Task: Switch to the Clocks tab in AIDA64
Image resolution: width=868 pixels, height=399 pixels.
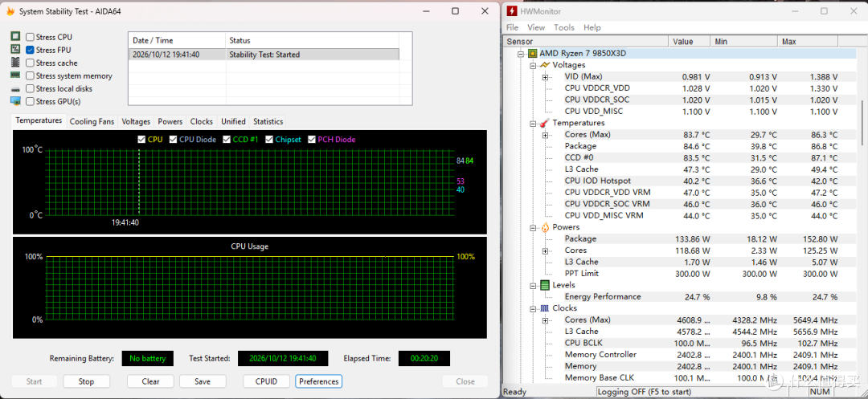Action: [x=202, y=121]
